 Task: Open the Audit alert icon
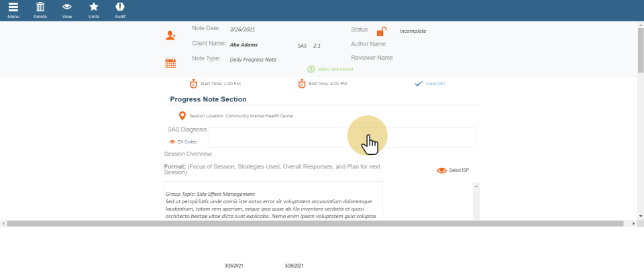coord(120,7)
